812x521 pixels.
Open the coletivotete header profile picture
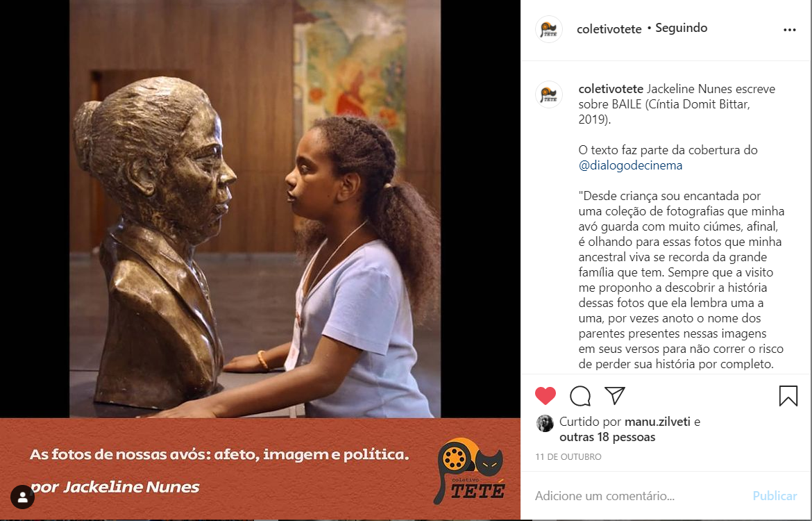coord(549,29)
